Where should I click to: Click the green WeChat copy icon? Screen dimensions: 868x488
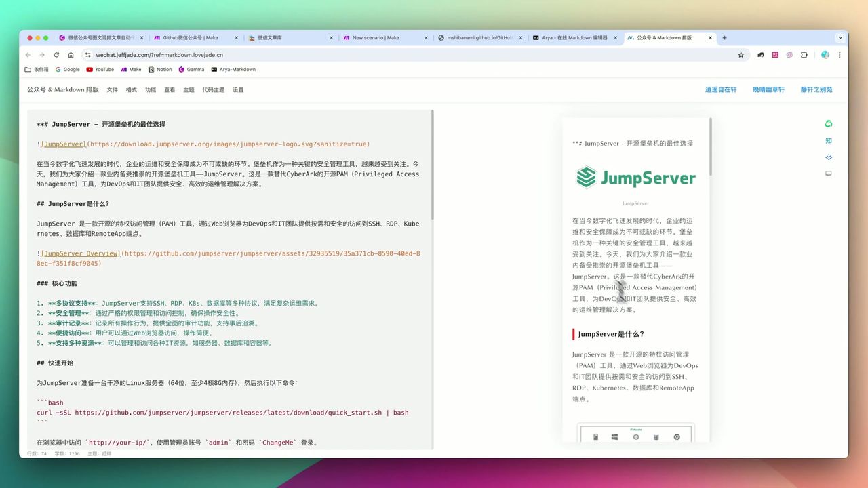click(828, 124)
